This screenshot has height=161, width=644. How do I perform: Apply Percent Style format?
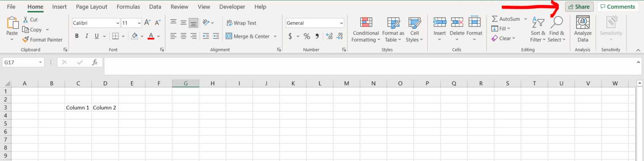click(307, 36)
